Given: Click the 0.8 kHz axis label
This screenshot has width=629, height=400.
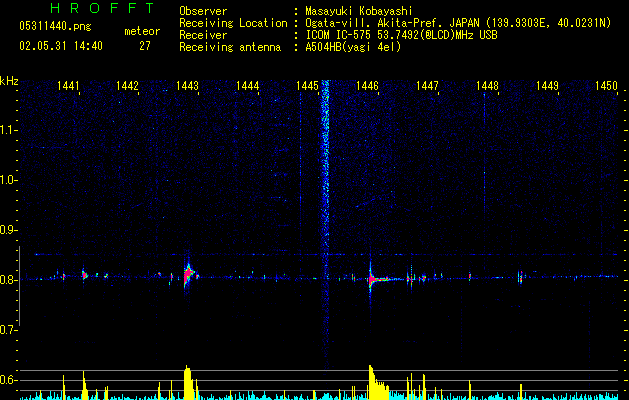Looking at the screenshot, I should click(8, 280).
